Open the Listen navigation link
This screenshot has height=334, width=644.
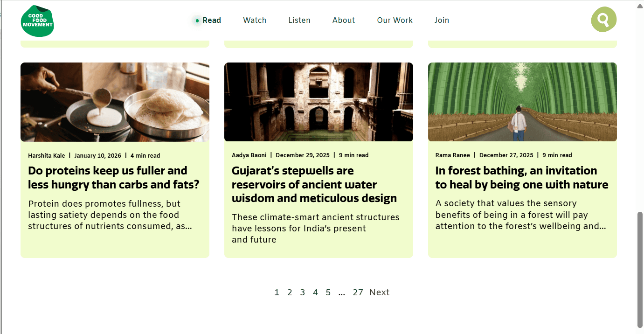299,20
